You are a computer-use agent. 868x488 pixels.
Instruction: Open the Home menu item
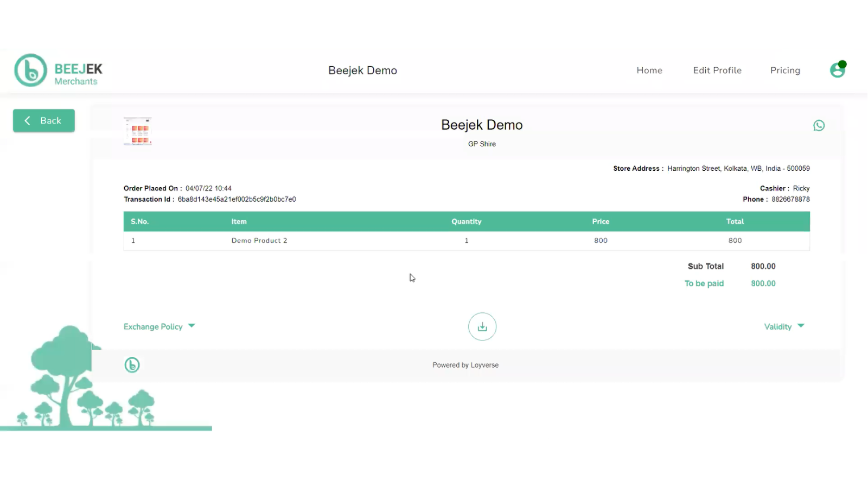pyautogui.click(x=649, y=70)
